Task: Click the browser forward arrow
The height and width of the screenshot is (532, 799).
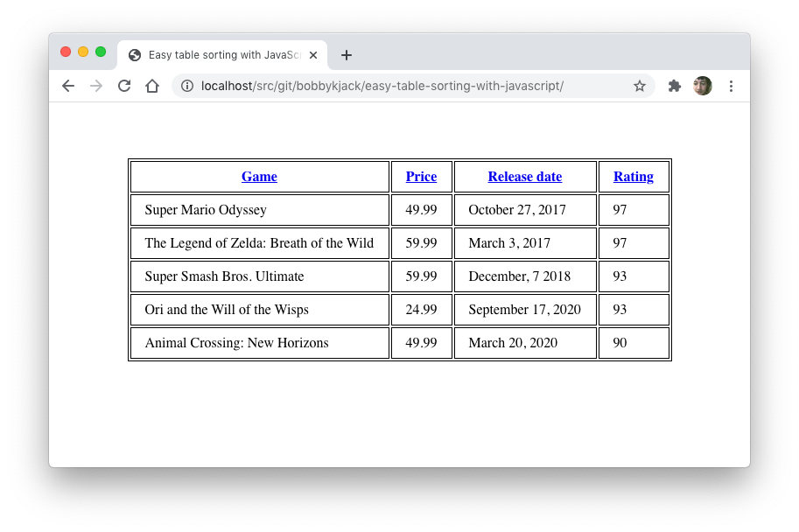Action: click(95, 86)
